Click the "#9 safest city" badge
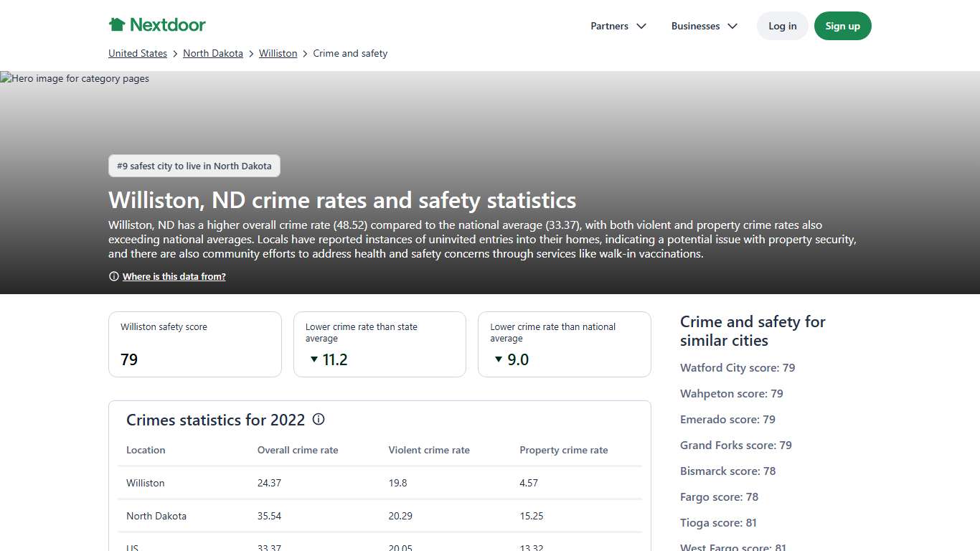 coord(194,166)
